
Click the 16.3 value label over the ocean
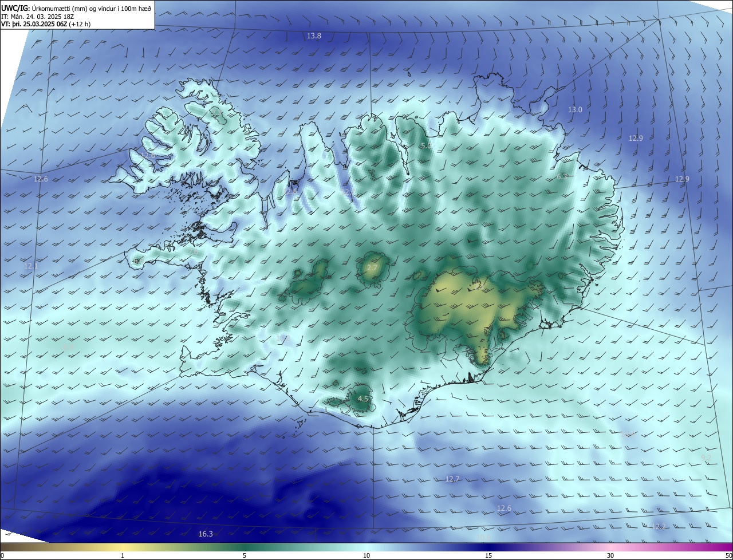tap(206, 534)
